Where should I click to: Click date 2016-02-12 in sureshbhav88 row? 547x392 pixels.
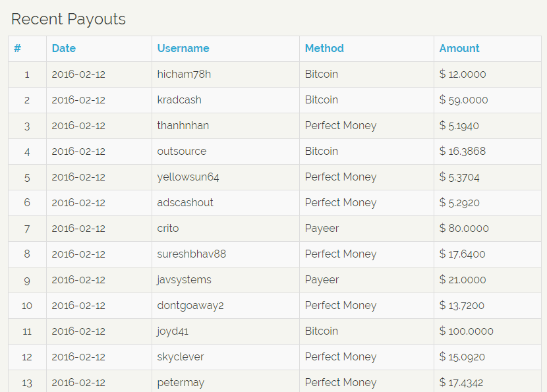(x=78, y=254)
